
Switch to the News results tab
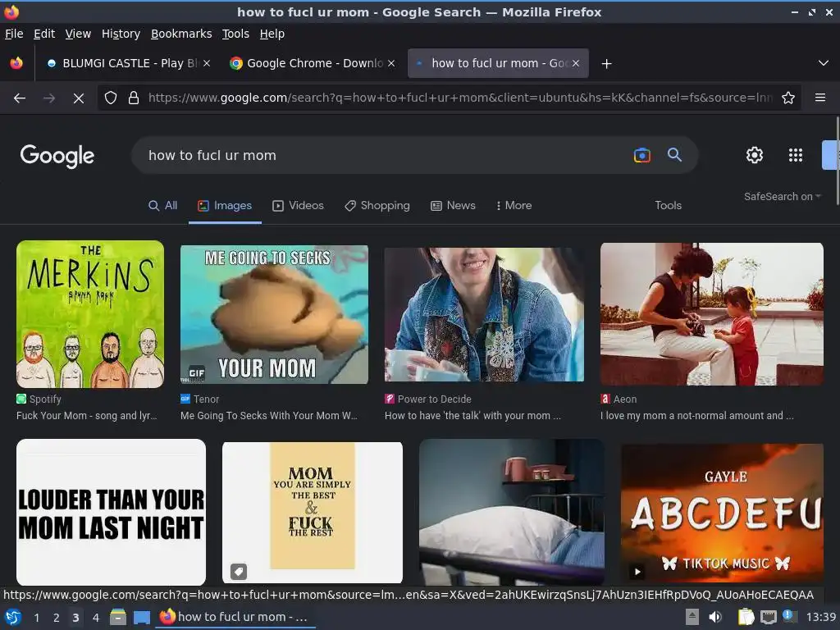pyautogui.click(x=453, y=206)
